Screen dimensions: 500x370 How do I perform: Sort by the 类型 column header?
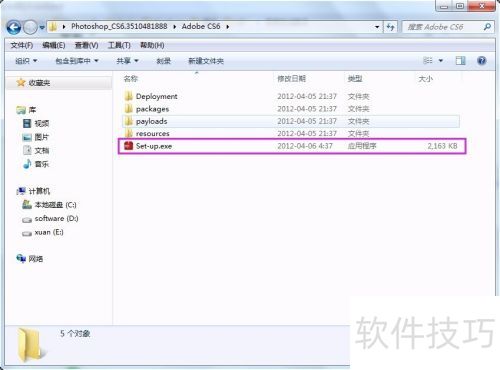355,79
